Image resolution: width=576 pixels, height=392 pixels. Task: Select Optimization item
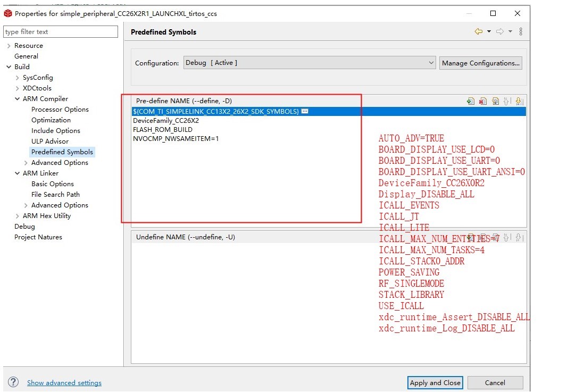coord(51,120)
